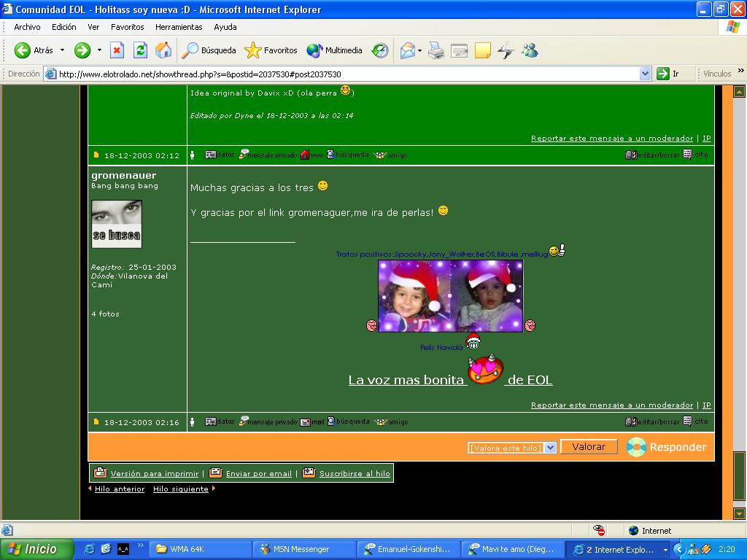Click the lower 'Reportar este mensaje a un moderador' link
This screenshot has height=560, width=747.
[x=612, y=405]
